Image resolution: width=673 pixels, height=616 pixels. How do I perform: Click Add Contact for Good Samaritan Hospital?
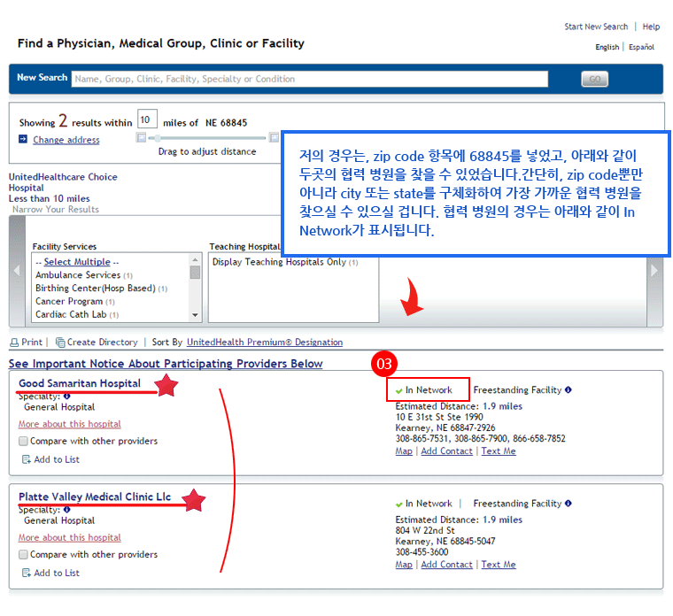(446, 451)
